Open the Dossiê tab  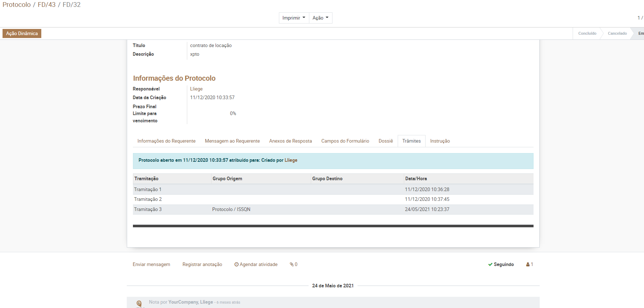(x=385, y=141)
